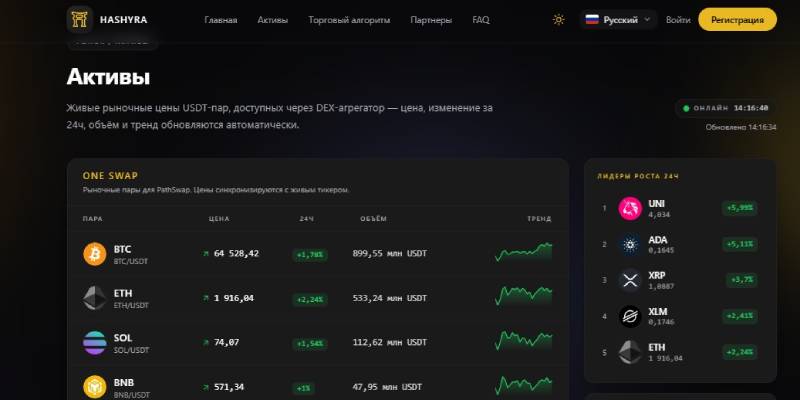Click the BNB price 571,34
Viewport: 800px width, 400px height.
pos(229,387)
